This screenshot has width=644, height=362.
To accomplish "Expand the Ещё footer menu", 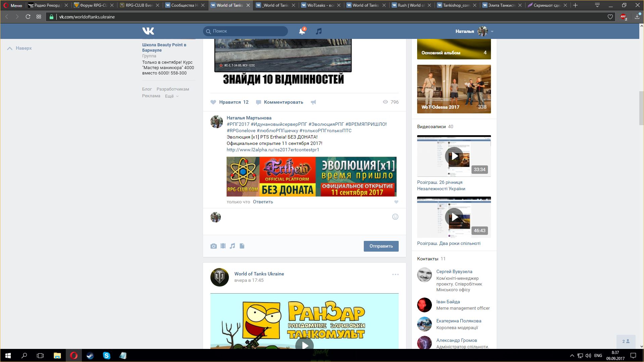I will click(x=171, y=96).
